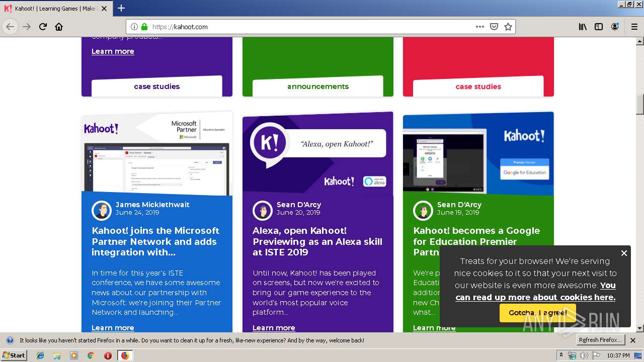Screen dimensions: 644x362
Task: Open a new tab with plus button
Action: pyautogui.click(x=121, y=8)
